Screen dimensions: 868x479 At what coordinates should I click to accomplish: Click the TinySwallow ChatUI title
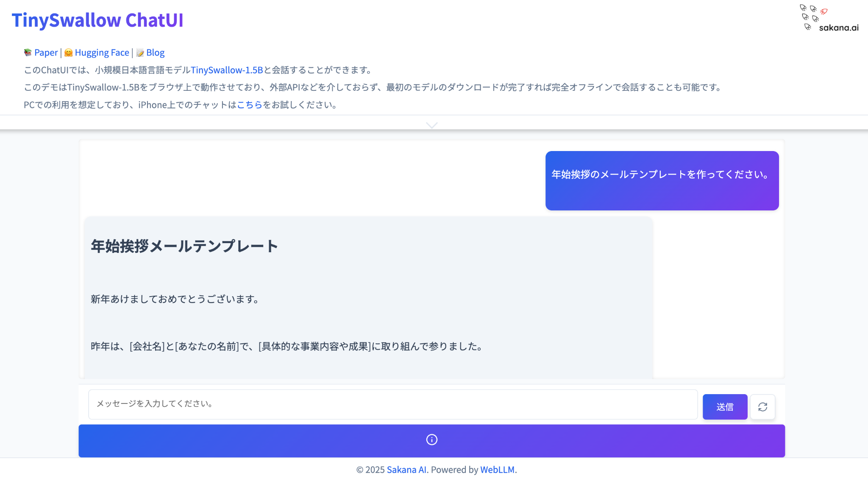(97, 20)
